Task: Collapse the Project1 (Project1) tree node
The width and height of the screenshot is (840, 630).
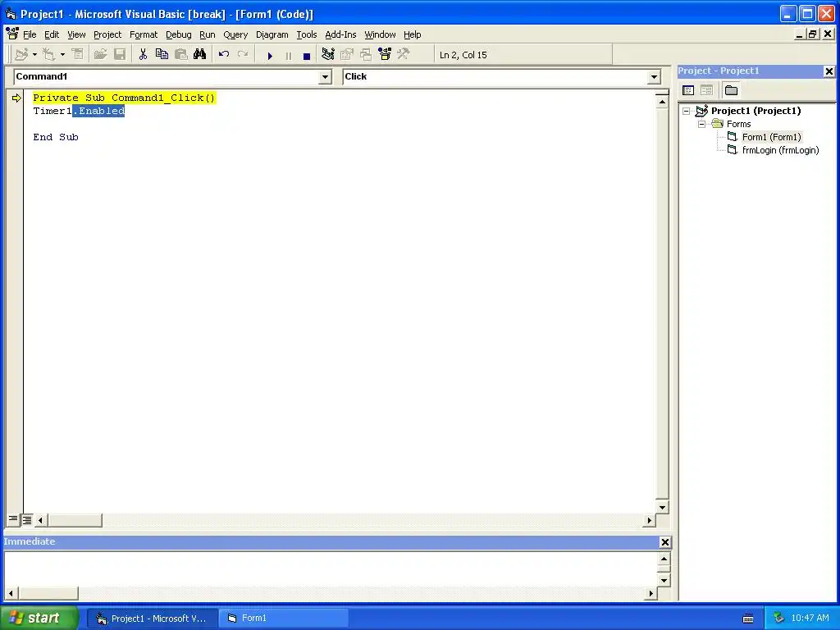Action: click(x=687, y=112)
